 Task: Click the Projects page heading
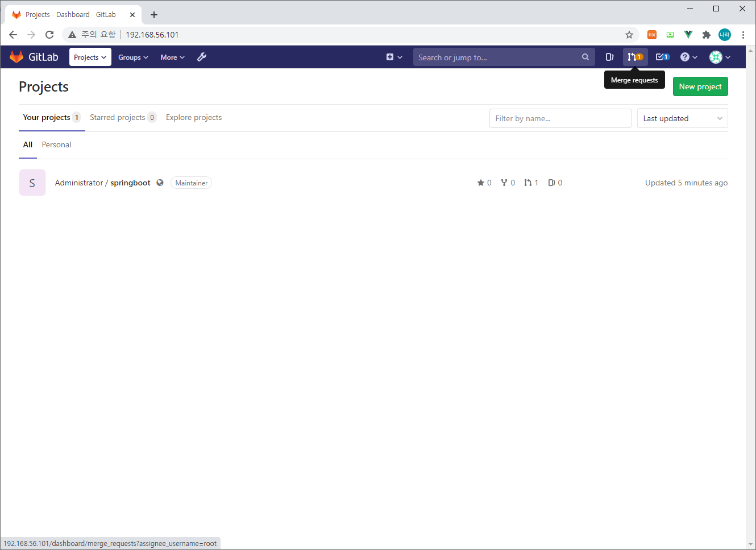pos(44,86)
